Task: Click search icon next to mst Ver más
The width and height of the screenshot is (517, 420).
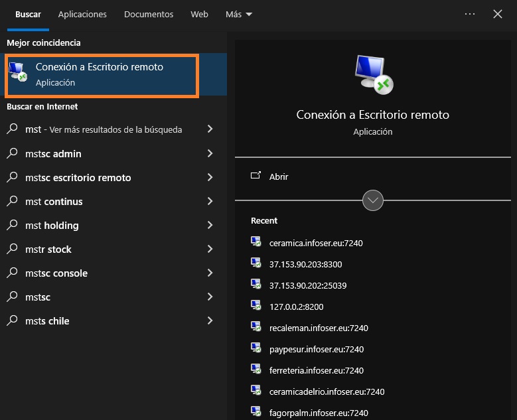Action: [x=12, y=129]
